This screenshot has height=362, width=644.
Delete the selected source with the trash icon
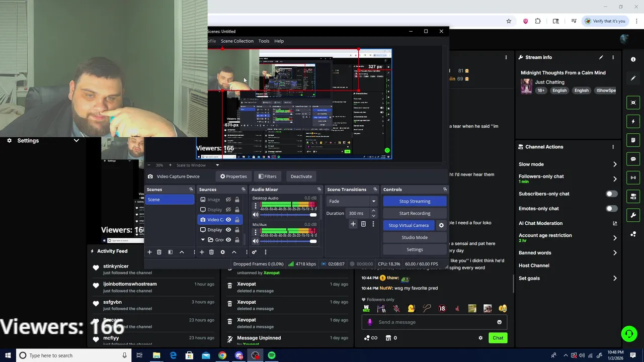(x=211, y=252)
